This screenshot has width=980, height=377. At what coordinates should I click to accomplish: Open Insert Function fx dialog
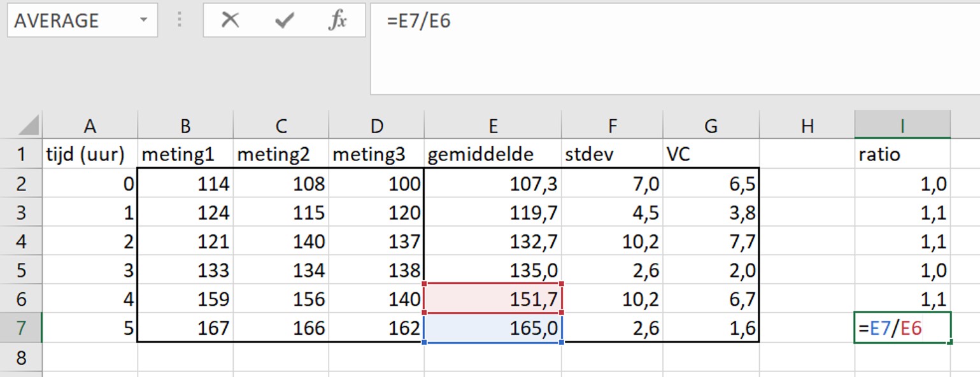pyautogui.click(x=337, y=20)
